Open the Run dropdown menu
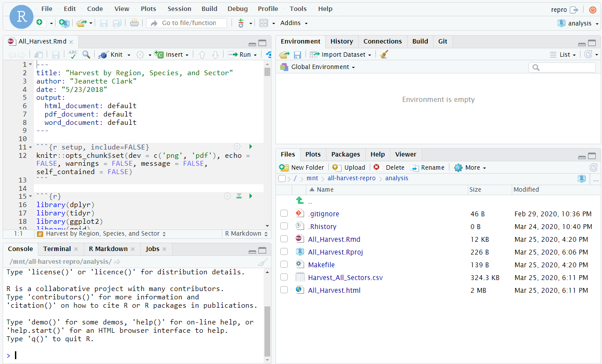The width and height of the screenshot is (602, 364). pos(255,55)
